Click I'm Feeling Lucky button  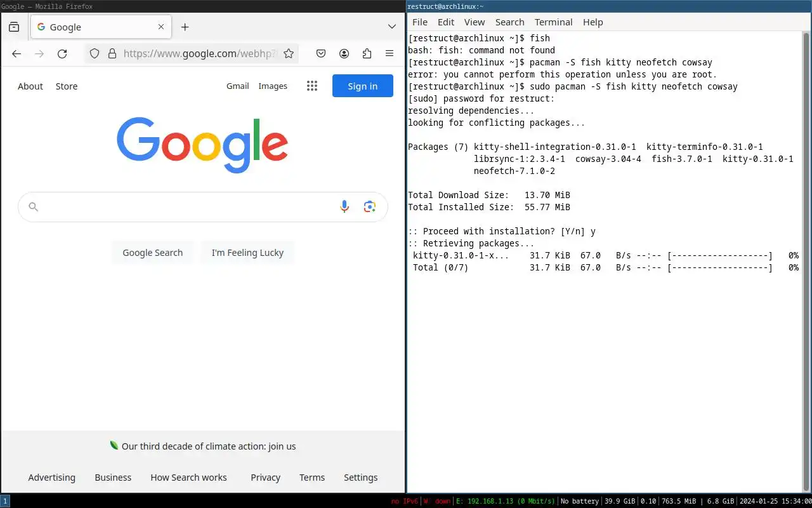click(247, 253)
